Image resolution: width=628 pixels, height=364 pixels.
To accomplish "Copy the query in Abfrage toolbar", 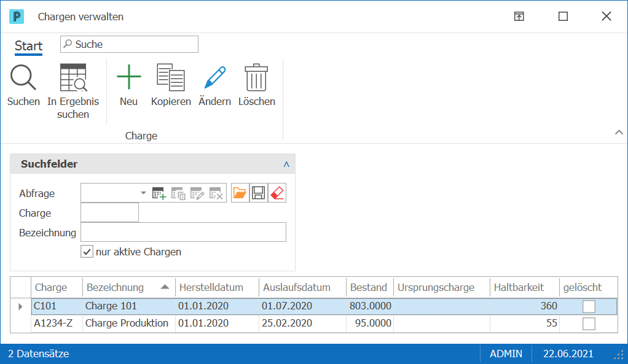I will click(178, 193).
